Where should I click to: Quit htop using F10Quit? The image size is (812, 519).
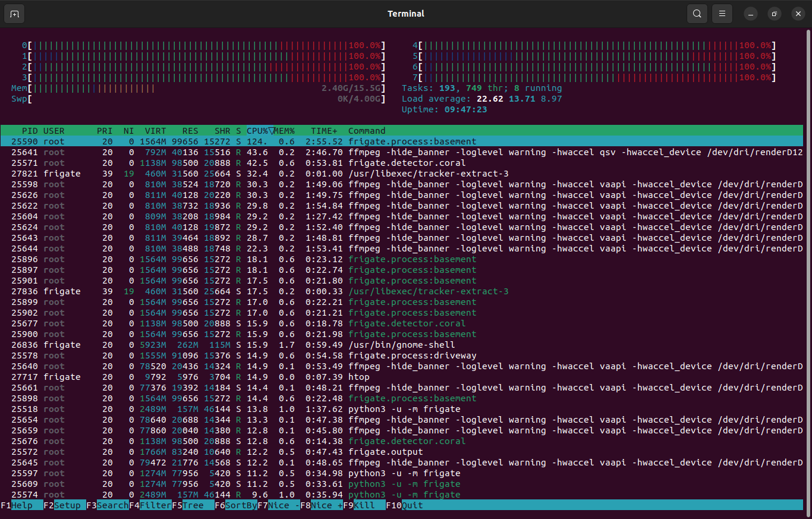tap(405, 505)
